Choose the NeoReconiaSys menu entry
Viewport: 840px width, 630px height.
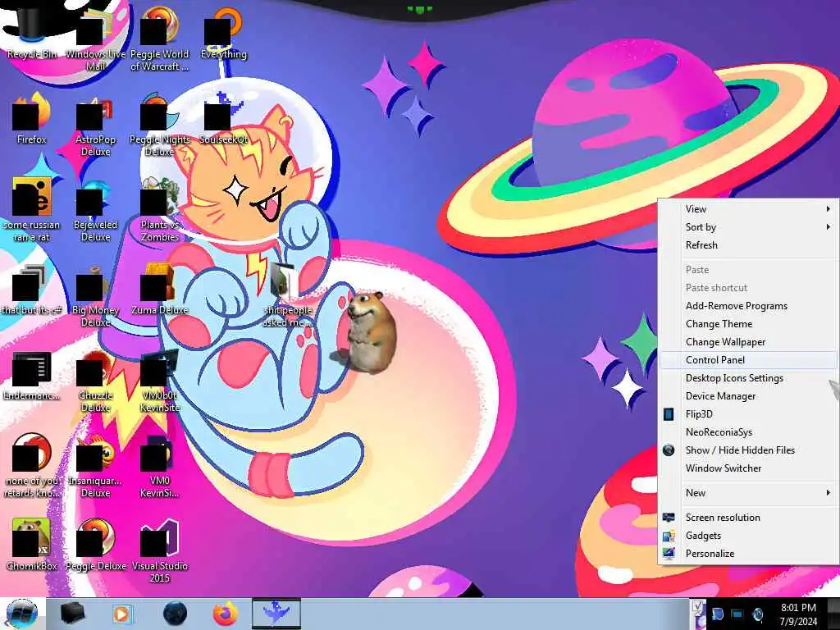(748, 431)
